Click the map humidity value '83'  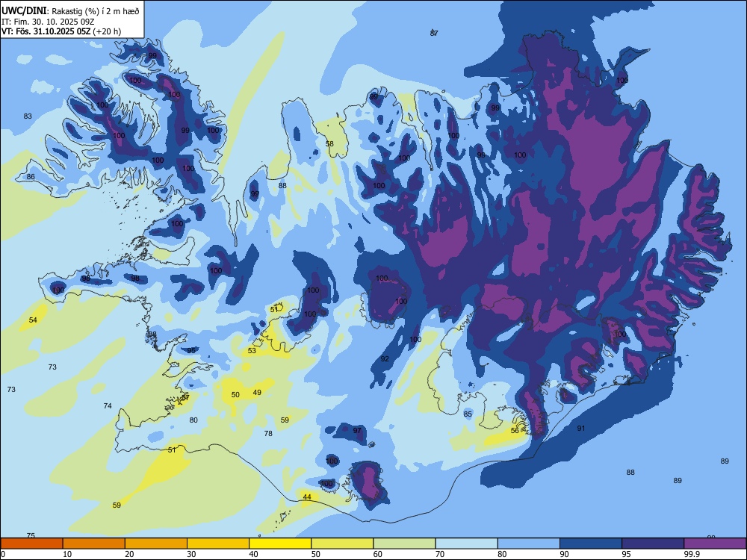[28, 116]
